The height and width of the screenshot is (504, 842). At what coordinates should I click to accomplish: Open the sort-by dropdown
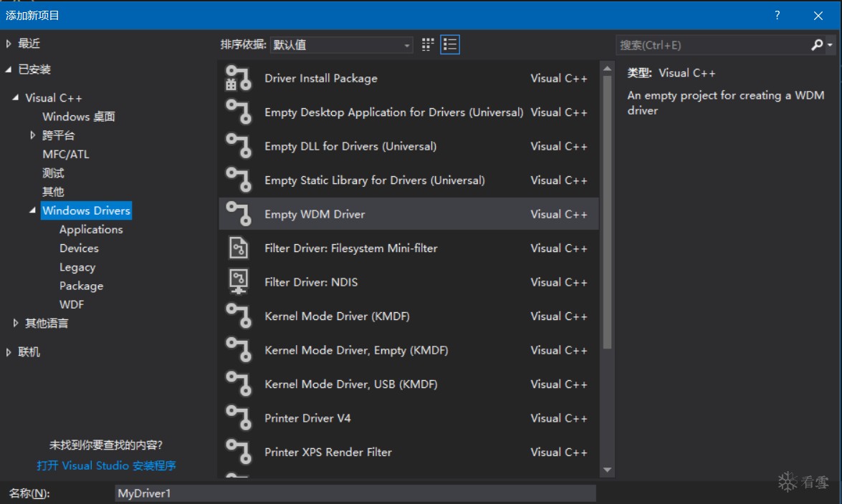(342, 45)
